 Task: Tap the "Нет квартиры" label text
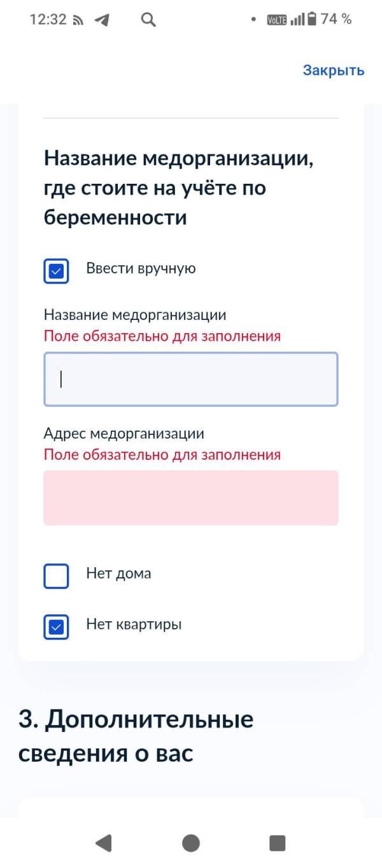[134, 624]
